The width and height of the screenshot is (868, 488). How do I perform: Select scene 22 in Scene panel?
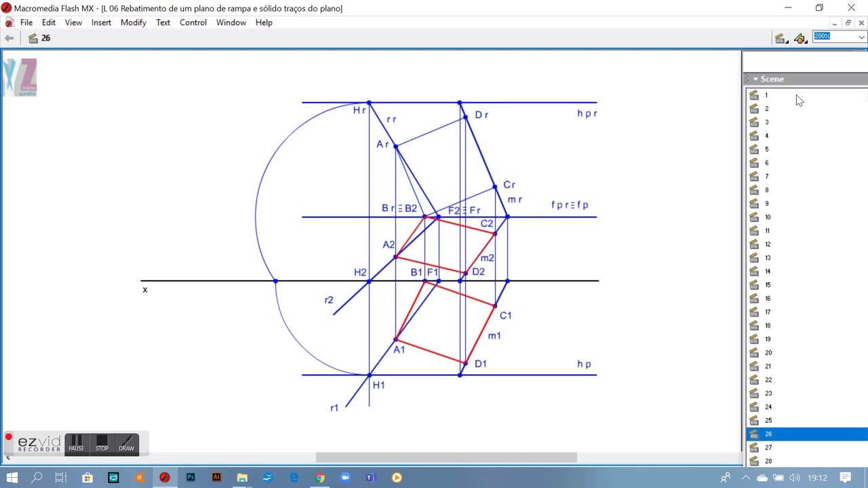coord(807,380)
